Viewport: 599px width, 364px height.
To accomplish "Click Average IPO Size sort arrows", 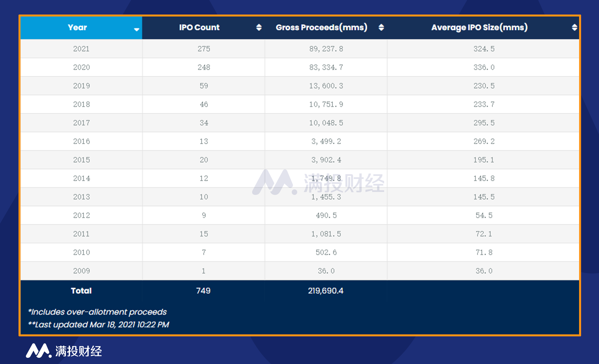I will [x=575, y=27].
